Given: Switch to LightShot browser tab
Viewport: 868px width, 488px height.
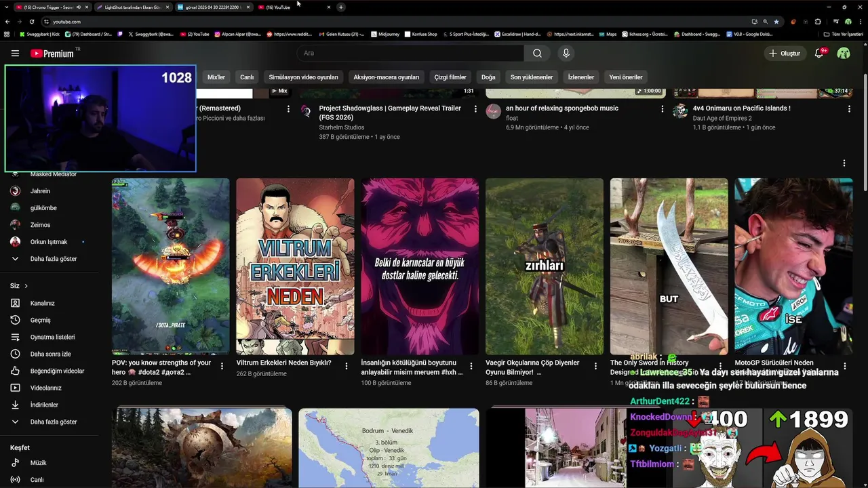Looking at the screenshot, I should coord(132,7).
